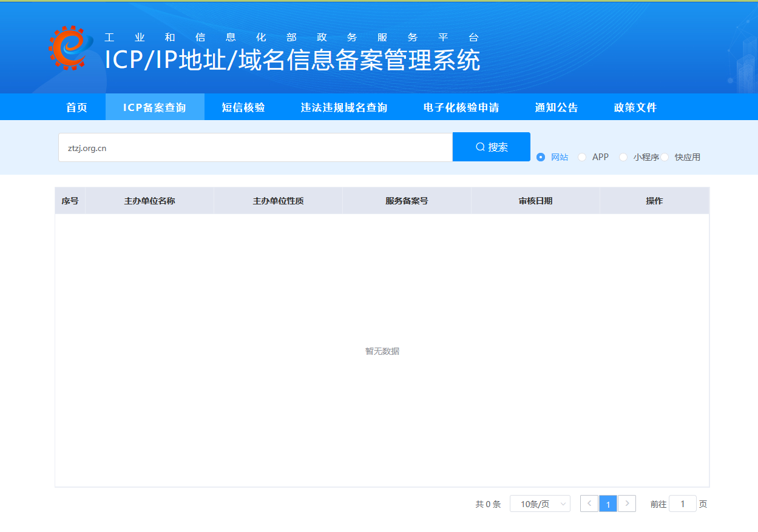Click the 共 0 条 total count

point(488,504)
